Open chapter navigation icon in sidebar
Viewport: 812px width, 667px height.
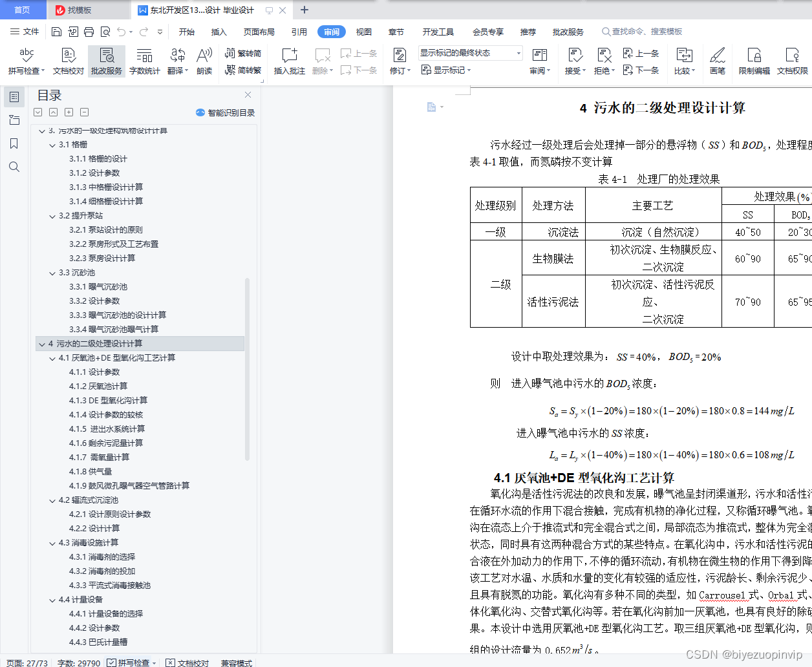14,120
